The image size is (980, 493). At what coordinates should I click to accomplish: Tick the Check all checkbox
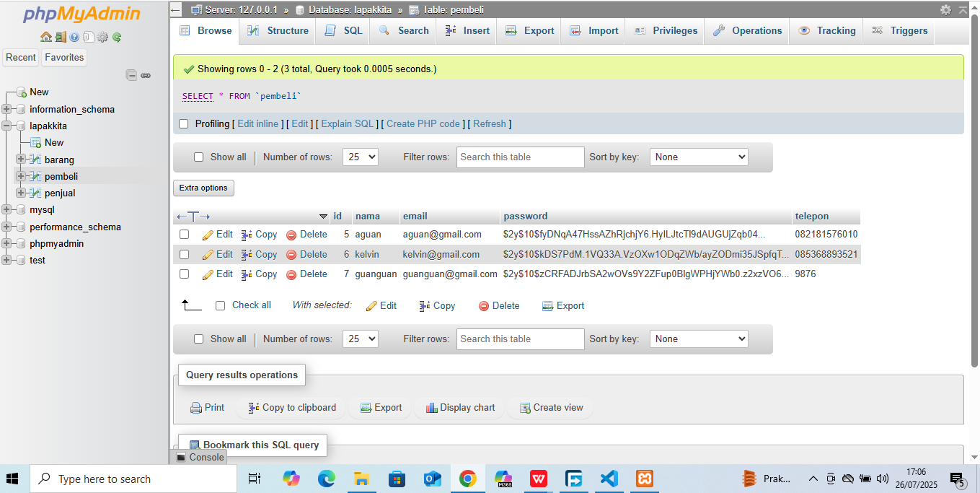click(x=221, y=305)
